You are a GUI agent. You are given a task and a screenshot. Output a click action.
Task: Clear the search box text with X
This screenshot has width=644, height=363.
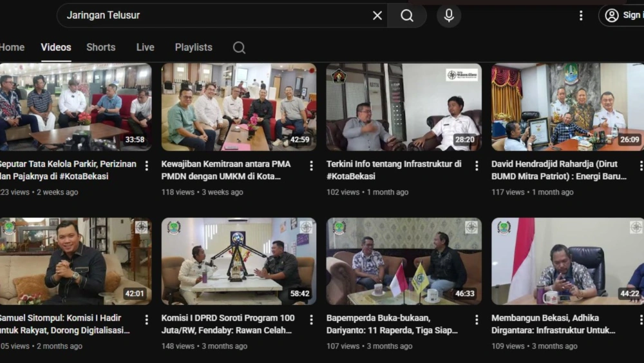tap(377, 15)
